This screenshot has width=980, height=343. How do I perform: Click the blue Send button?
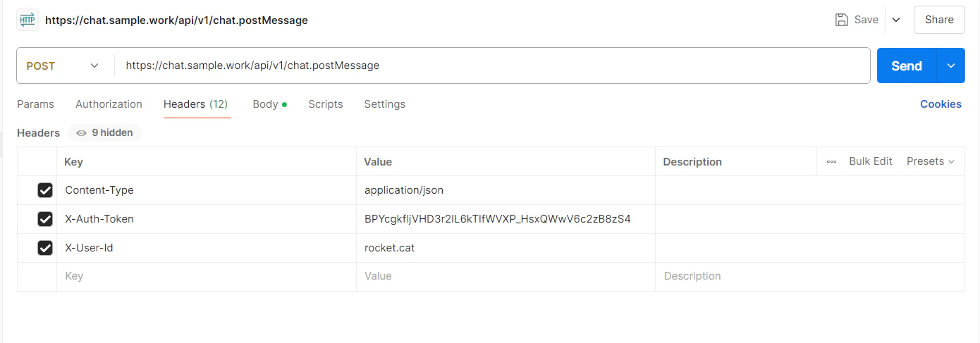[907, 66]
